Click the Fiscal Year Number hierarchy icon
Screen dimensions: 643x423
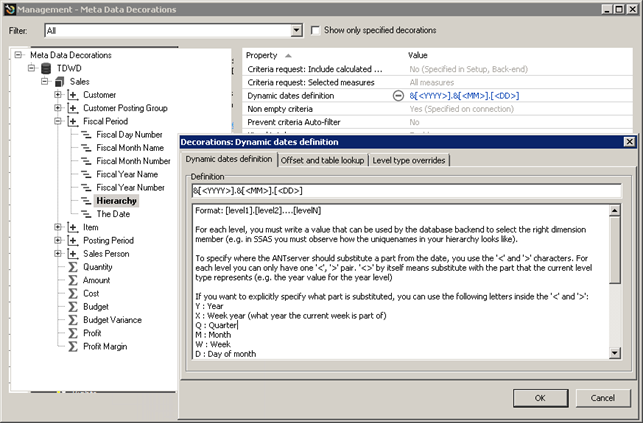(86, 187)
